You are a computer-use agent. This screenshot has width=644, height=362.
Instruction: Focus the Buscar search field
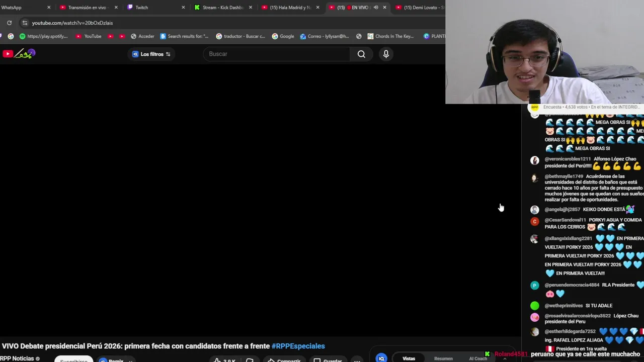[x=276, y=54]
